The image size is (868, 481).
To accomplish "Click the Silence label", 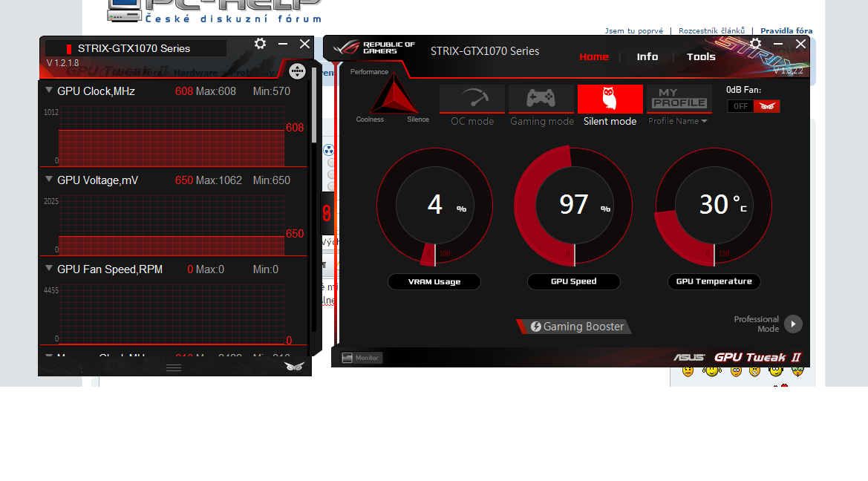I will coord(418,120).
